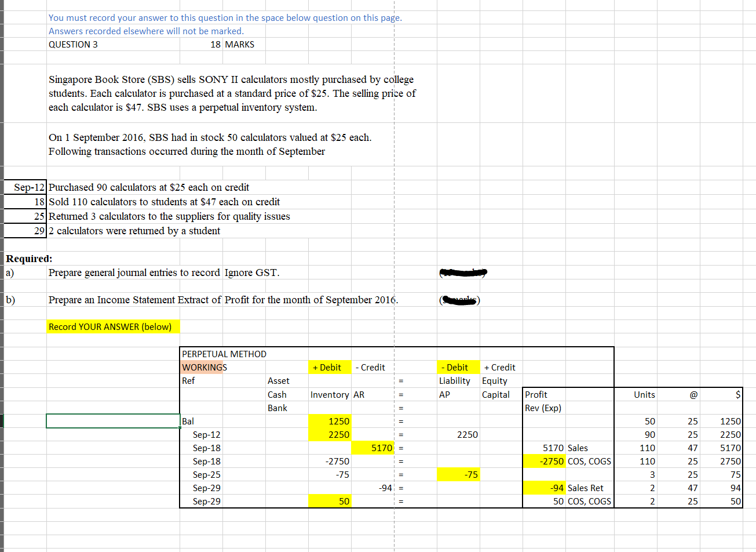Click the Sales label beside 5170

pos(578,448)
